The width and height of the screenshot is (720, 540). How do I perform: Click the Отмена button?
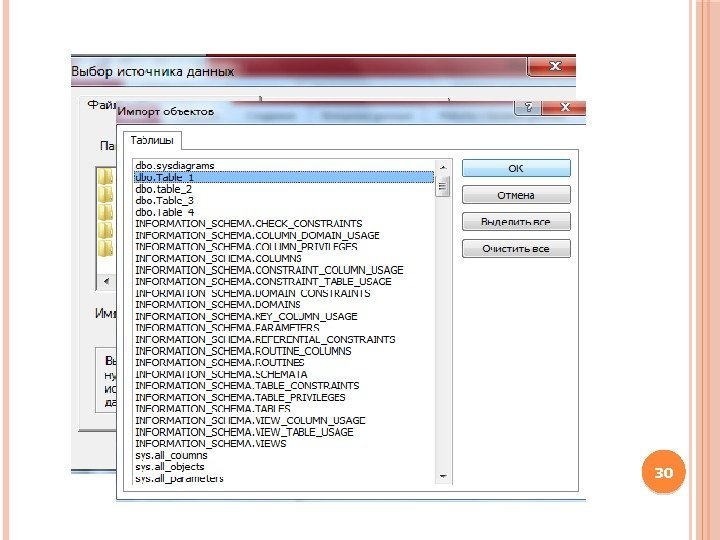[516, 195]
